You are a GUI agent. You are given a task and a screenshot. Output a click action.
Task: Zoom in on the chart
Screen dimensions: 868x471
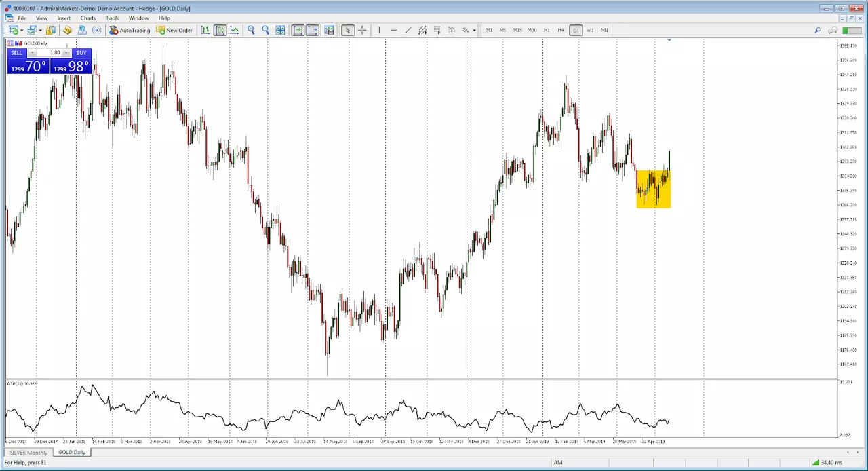[251, 30]
